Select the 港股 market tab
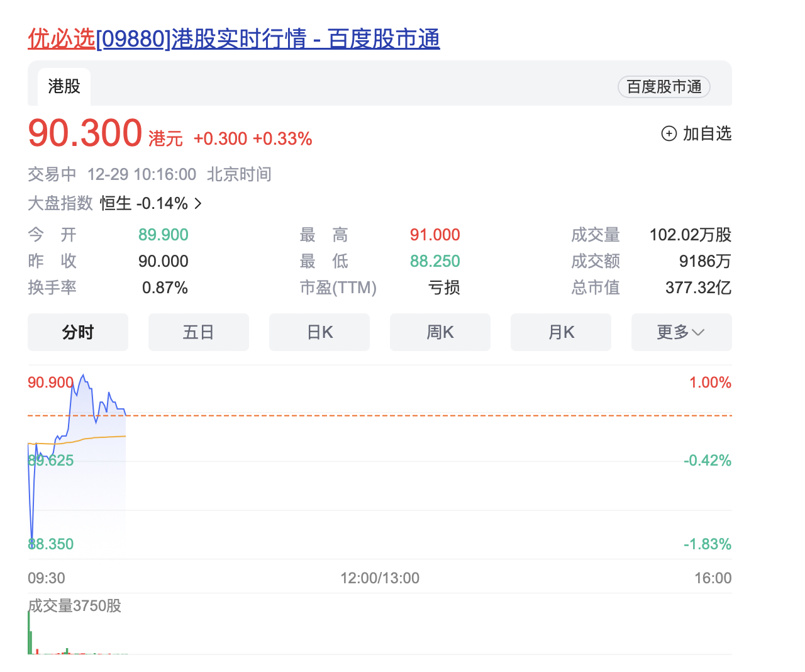The height and width of the screenshot is (672, 805). [64, 86]
